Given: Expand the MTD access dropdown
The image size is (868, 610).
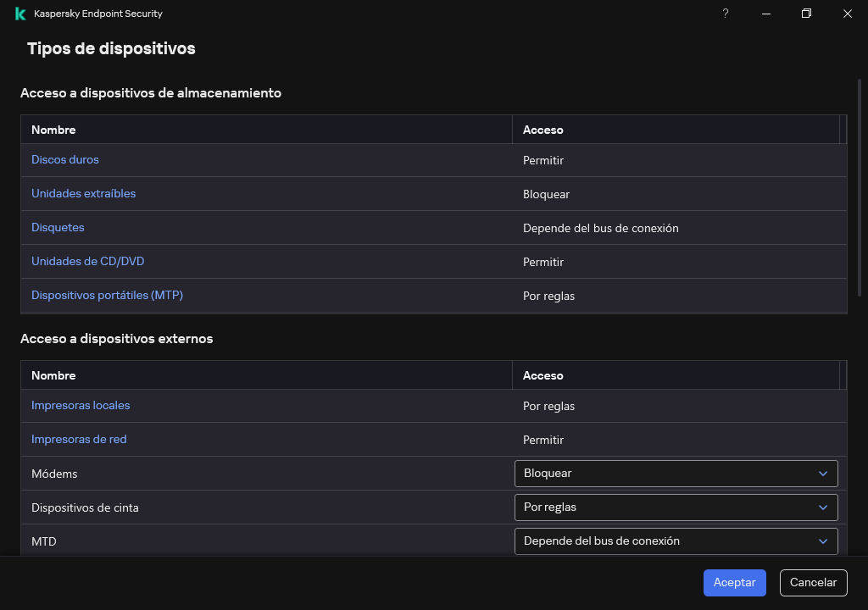Looking at the screenshot, I should (x=676, y=541).
